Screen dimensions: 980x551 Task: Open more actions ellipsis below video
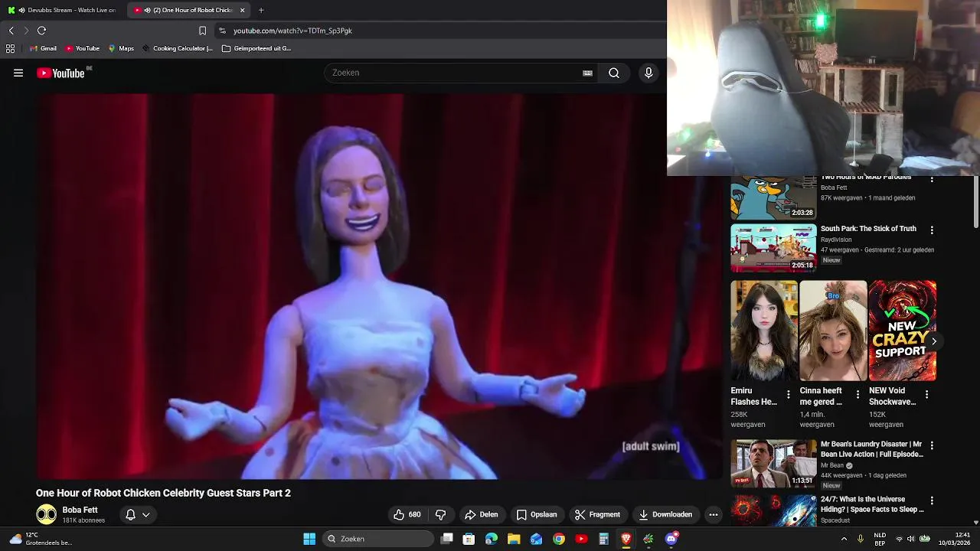coord(714,514)
